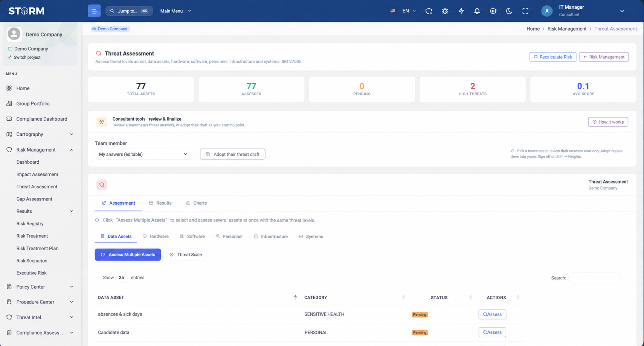The width and height of the screenshot is (644, 346).
Task: Click Adopt their threat draft button
Action: 232,154
